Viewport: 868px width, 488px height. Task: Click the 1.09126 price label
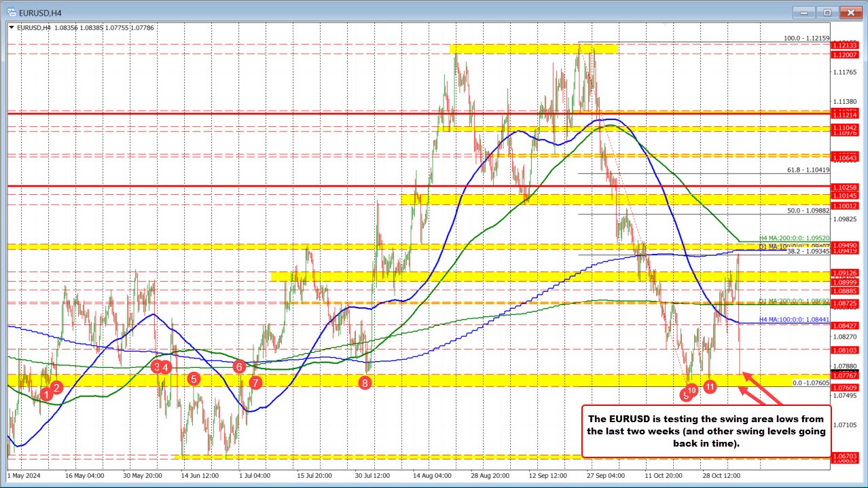click(845, 272)
